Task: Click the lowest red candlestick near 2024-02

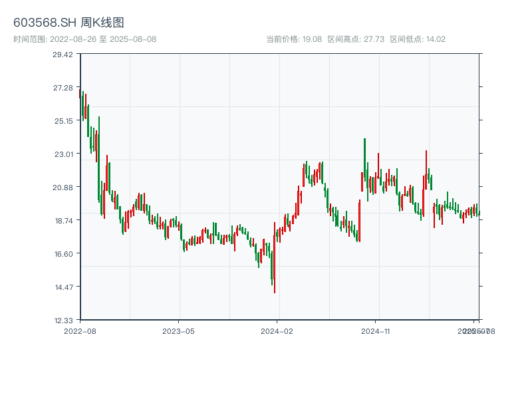Action: coord(274,266)
